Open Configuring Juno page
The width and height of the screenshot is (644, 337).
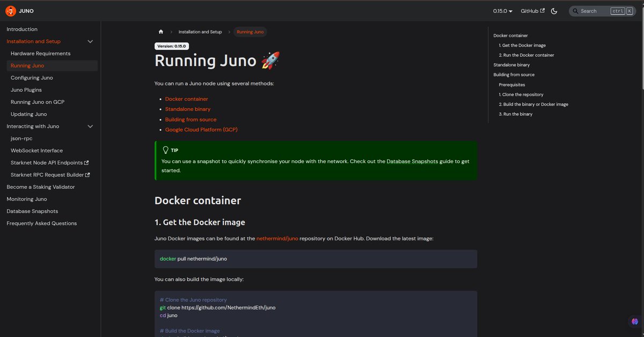(32, 78)
